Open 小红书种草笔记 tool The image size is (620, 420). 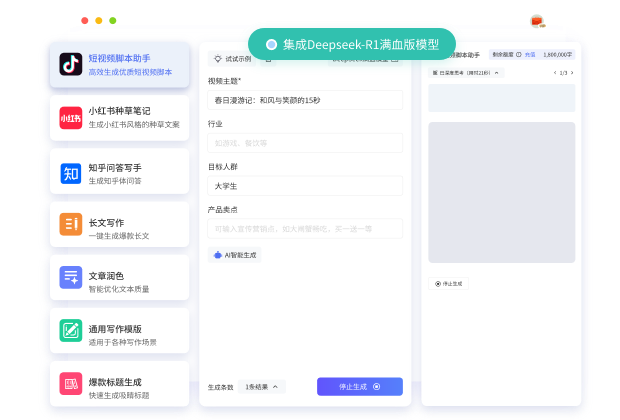(119, 118)
